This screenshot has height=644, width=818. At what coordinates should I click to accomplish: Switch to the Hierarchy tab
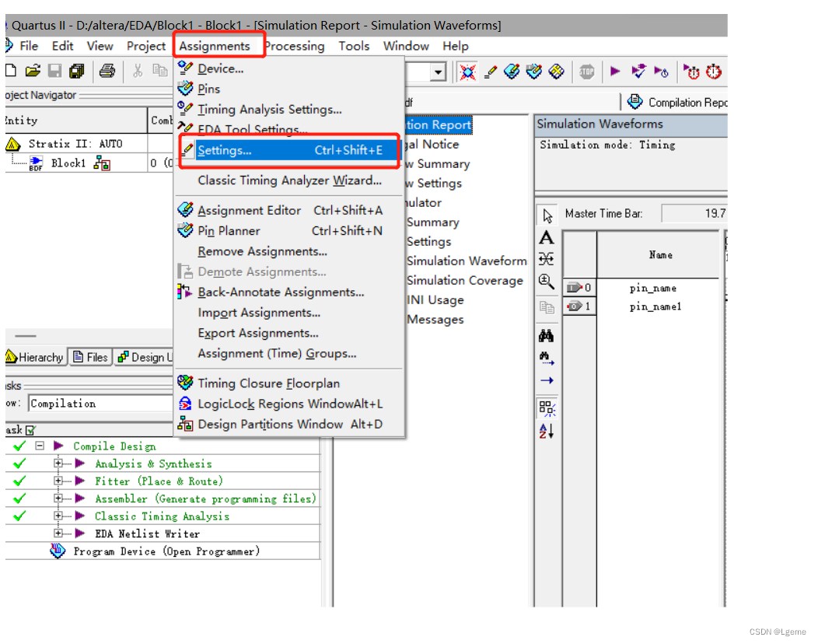tap(35, 357)
